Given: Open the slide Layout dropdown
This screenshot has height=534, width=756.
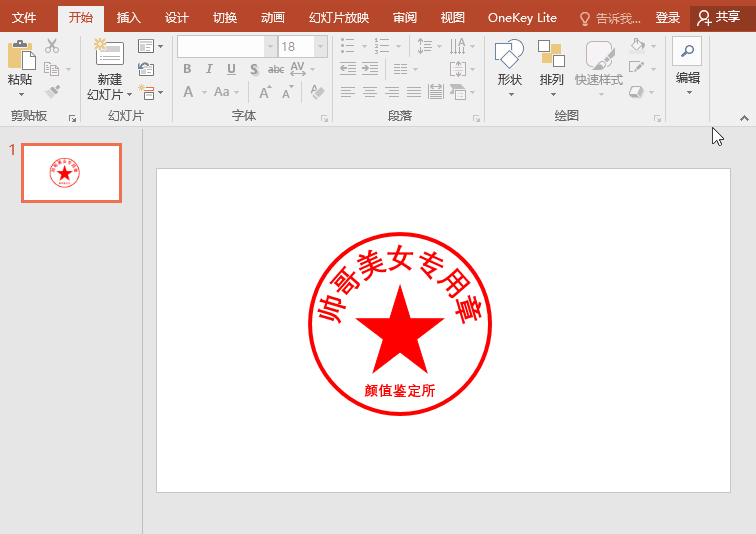Looking at the screenshot, I should click(x=150, y=46).
